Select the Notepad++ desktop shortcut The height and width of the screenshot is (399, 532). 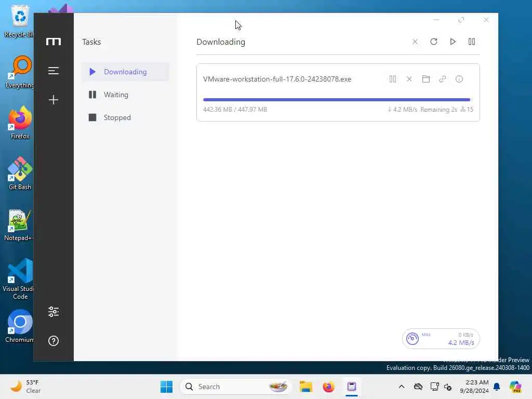click(x=19, y=224)
